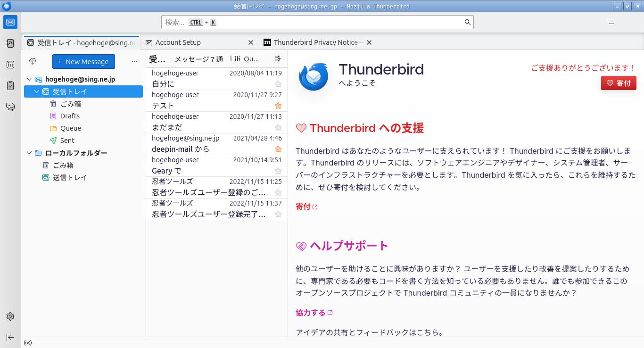This screenshot has height=348, width=644.
Task: Star the Geary で message
Action: 278,171
